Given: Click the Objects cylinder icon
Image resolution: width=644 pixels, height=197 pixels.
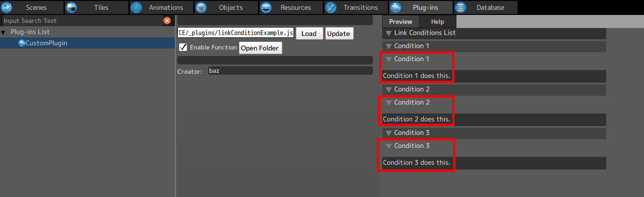Looking at the screenshot, I should tap(201, 7).
